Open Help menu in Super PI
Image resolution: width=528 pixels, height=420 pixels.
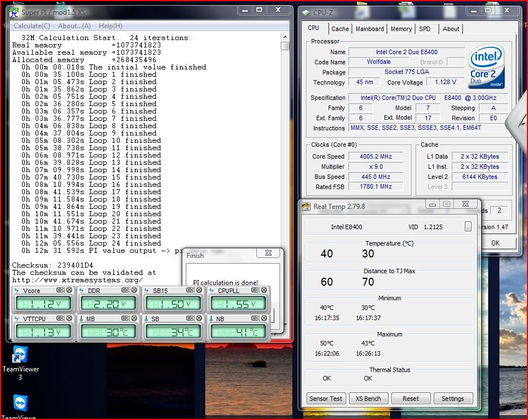111,26
